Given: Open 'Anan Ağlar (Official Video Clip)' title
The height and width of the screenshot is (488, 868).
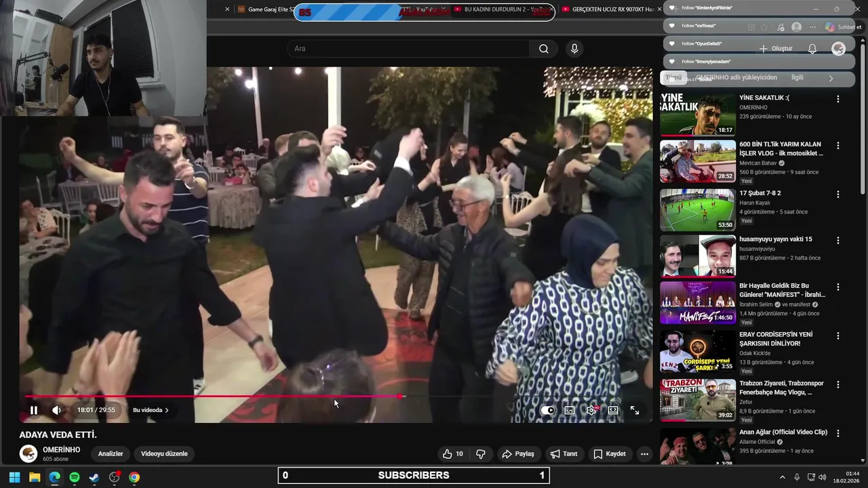Looking at the screenshot, I should 783,432.
